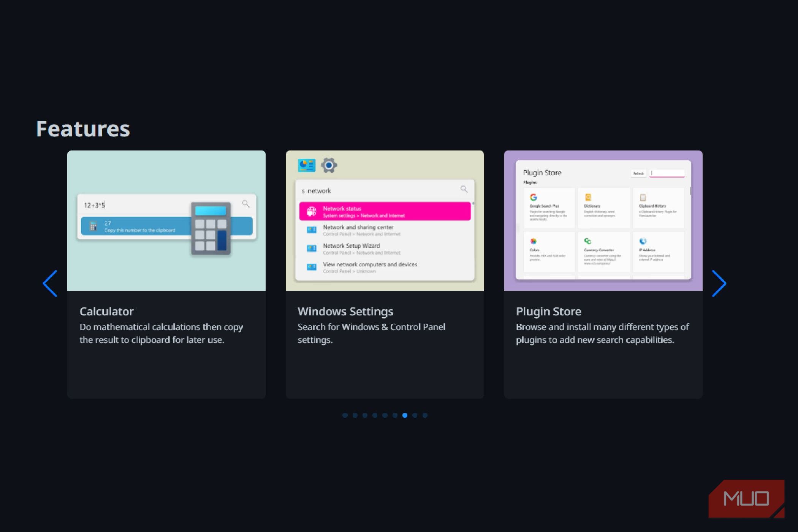Open the Plugin Store feature card title

point(549,312)
